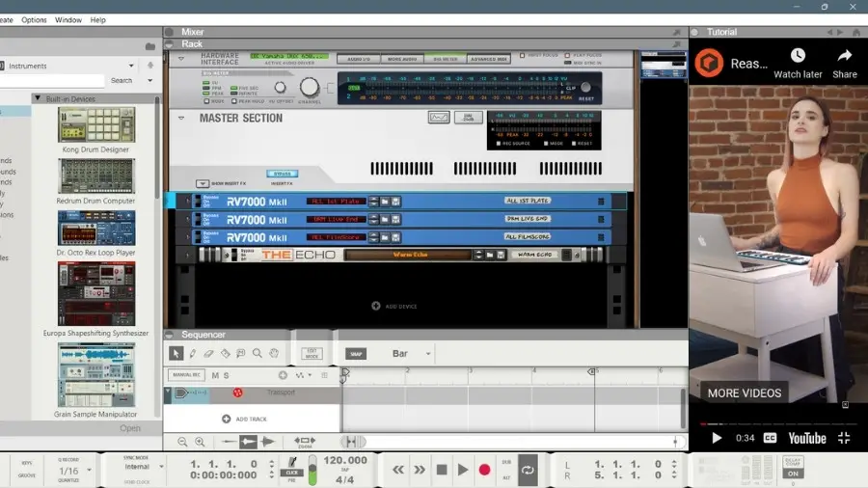This screenshot has height=488, width=868.
Task: Click the fast forward button in transport
Action: pos(420,470)
